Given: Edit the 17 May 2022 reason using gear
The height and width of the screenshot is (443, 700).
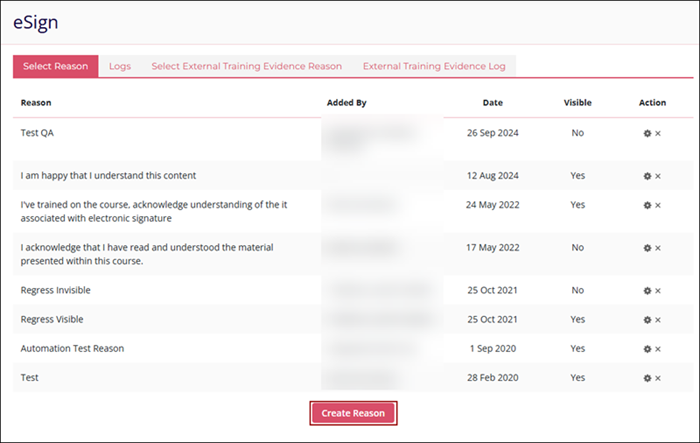Looking at the screenshot, I should [x=647, y=248].
